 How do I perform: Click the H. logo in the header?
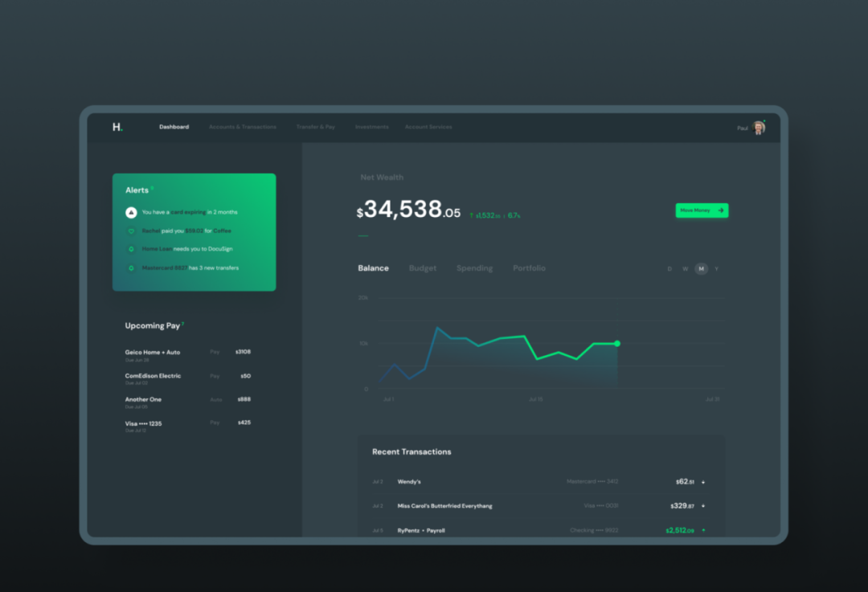(x=117, y=127)
